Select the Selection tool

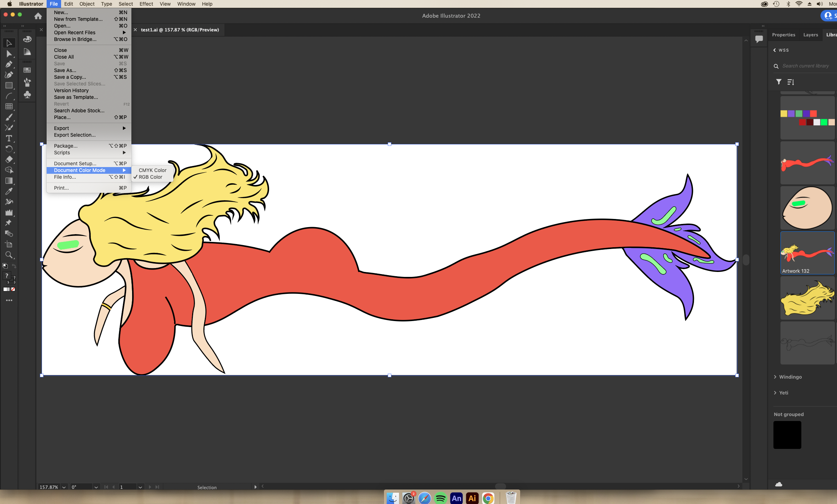[x=9, y=43]
